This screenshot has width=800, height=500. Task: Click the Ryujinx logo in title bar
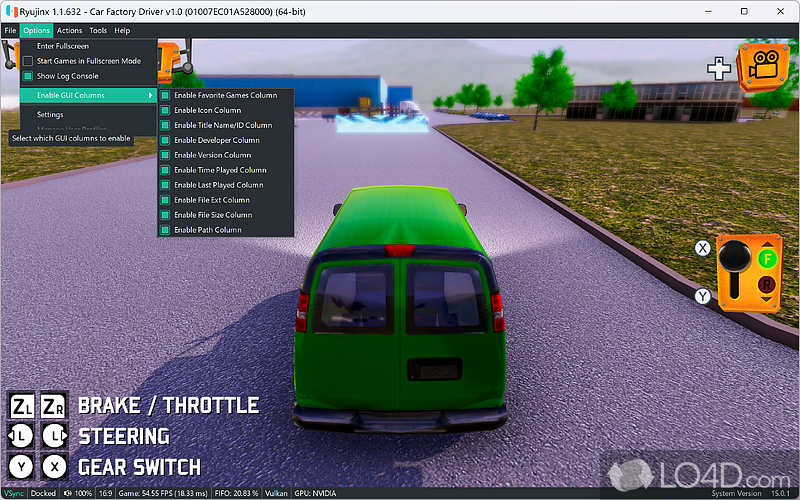[12, 11]
